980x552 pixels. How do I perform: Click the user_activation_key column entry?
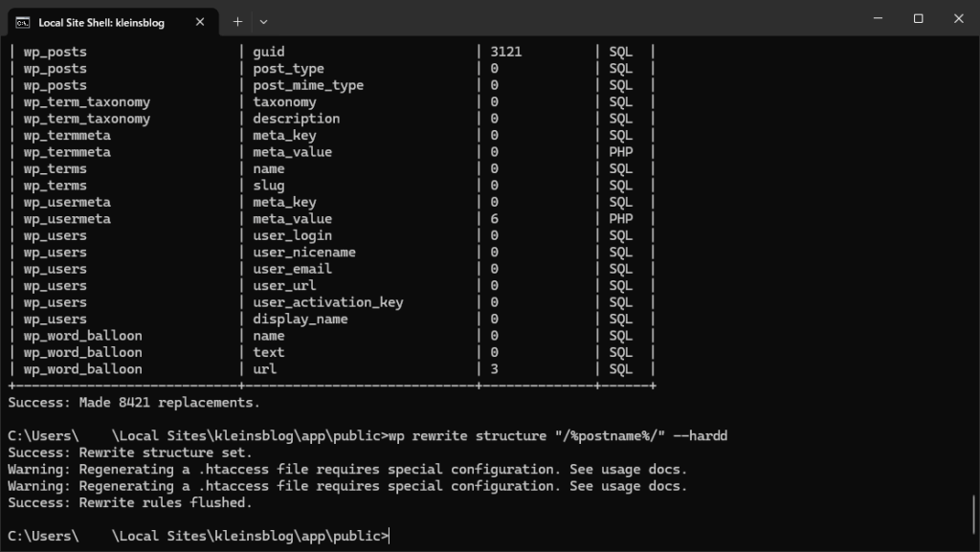click(x=328, y=302)
